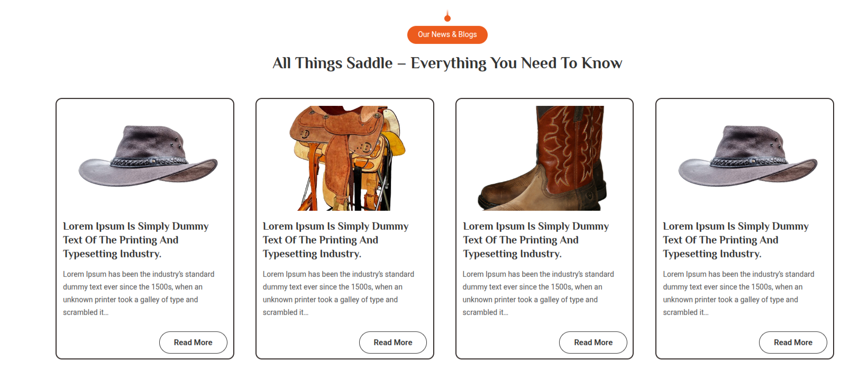The image size is (868, 386).
Task: Click the cowboy hat image in first card
Action: coord(148,156)
